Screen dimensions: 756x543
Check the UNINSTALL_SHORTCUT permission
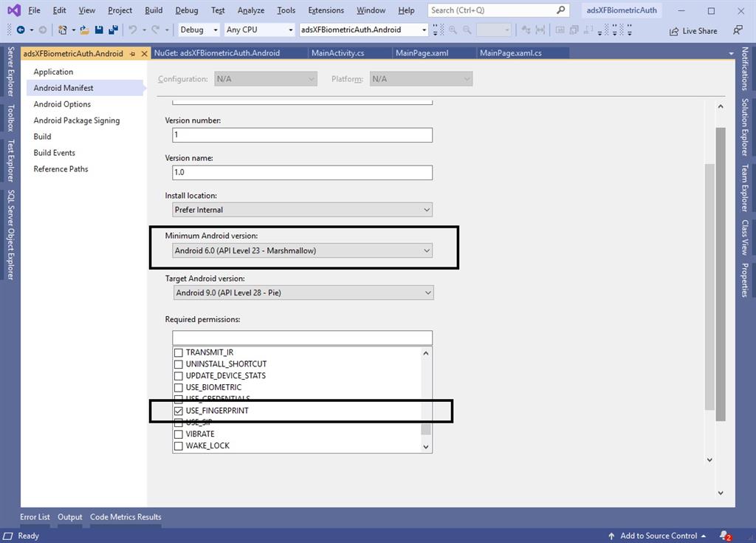179,364
